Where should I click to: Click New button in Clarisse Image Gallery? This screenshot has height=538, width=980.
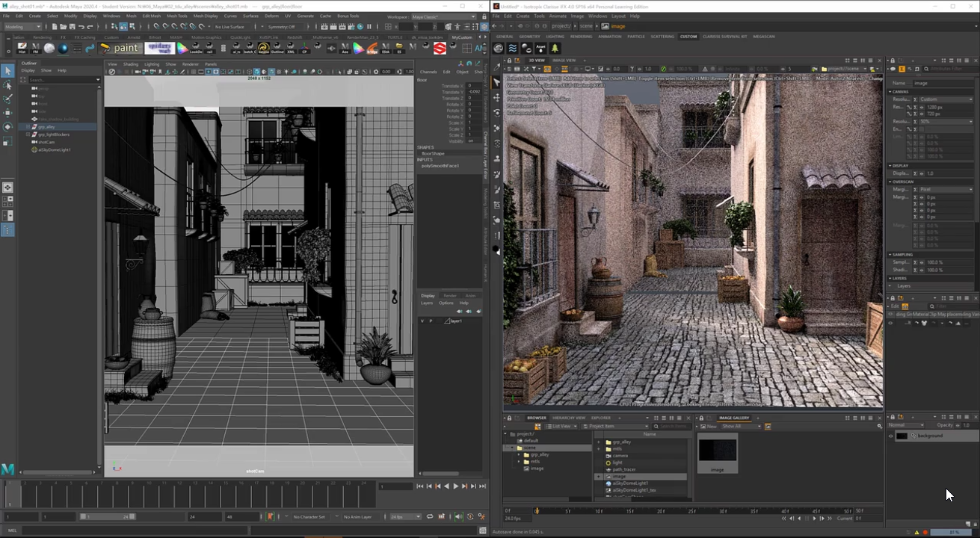coord(709,426)
